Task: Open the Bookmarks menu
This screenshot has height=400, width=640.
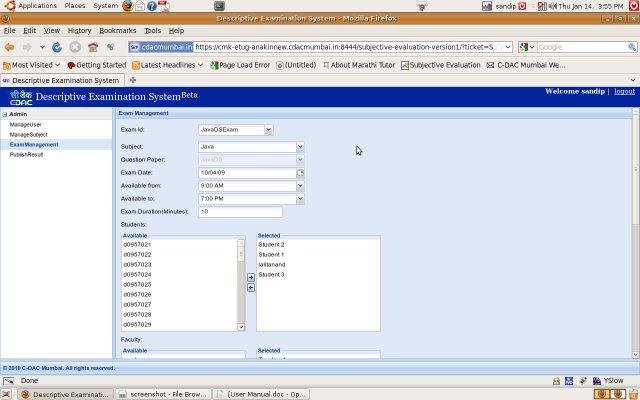Action: pyautogui.click(x=118, y=31)
